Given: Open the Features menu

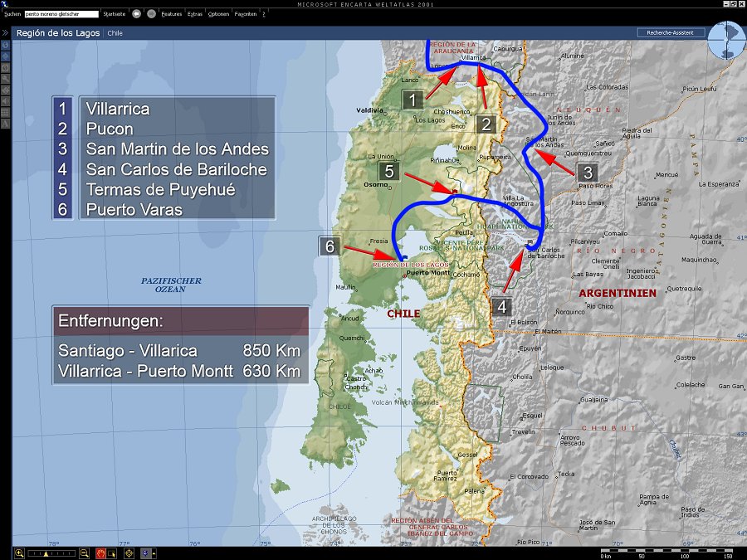Looking at the screenshot, I should [x=171, y=14].
